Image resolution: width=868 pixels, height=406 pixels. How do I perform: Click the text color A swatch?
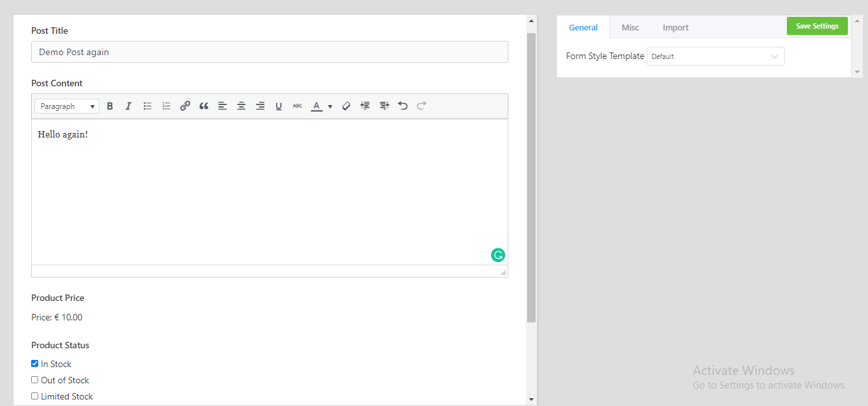317,106
